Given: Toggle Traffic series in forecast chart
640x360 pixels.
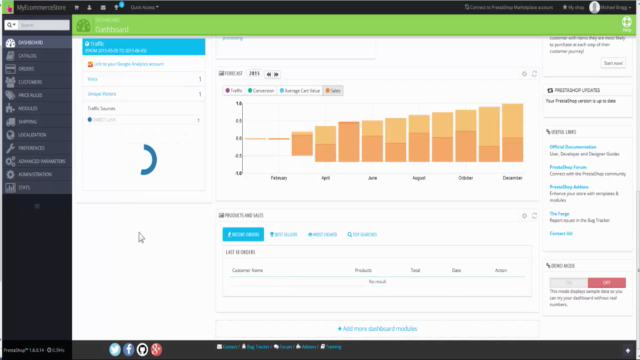Looking at the screenshot, I should [x=234, y=91].
